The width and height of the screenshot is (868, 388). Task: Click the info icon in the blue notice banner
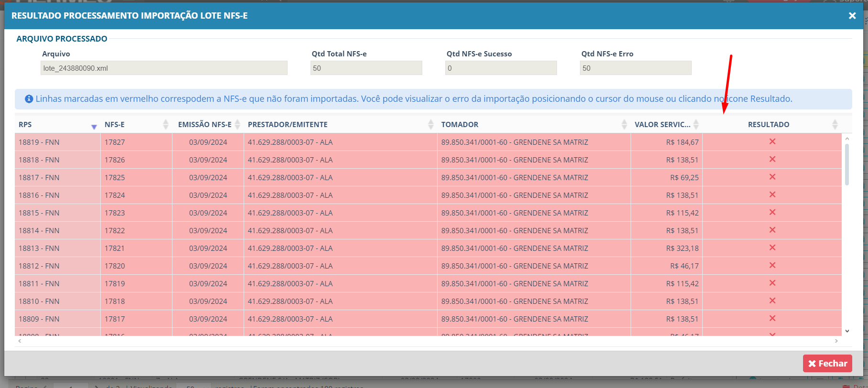coord(29,99)
